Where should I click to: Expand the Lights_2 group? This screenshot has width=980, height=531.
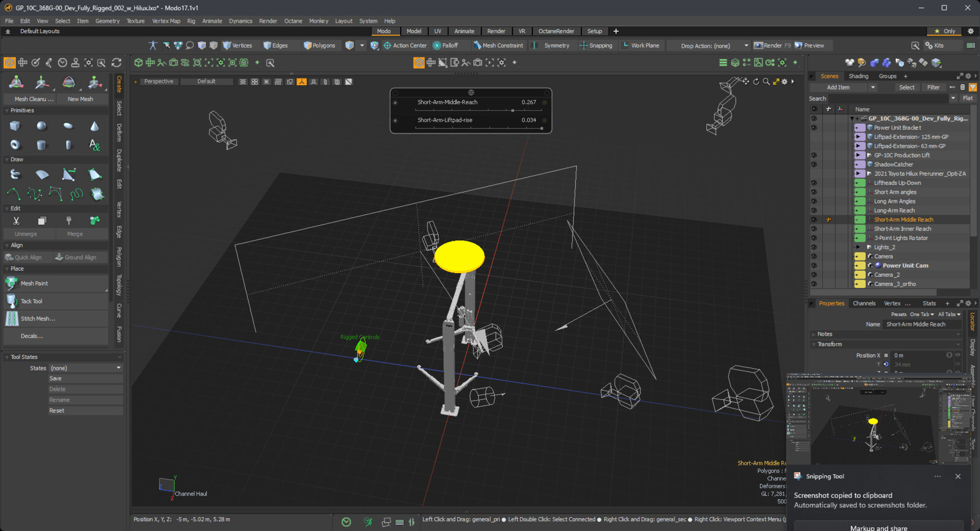tap(858, 247)
